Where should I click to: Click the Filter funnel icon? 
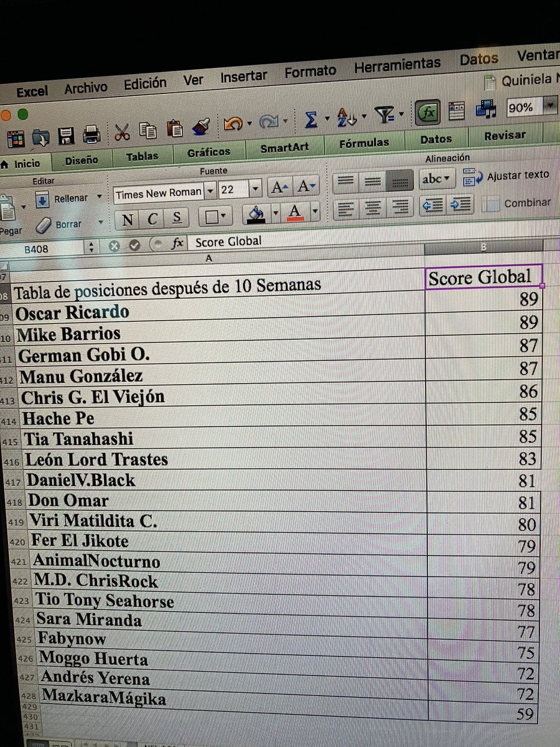[386, 115]
